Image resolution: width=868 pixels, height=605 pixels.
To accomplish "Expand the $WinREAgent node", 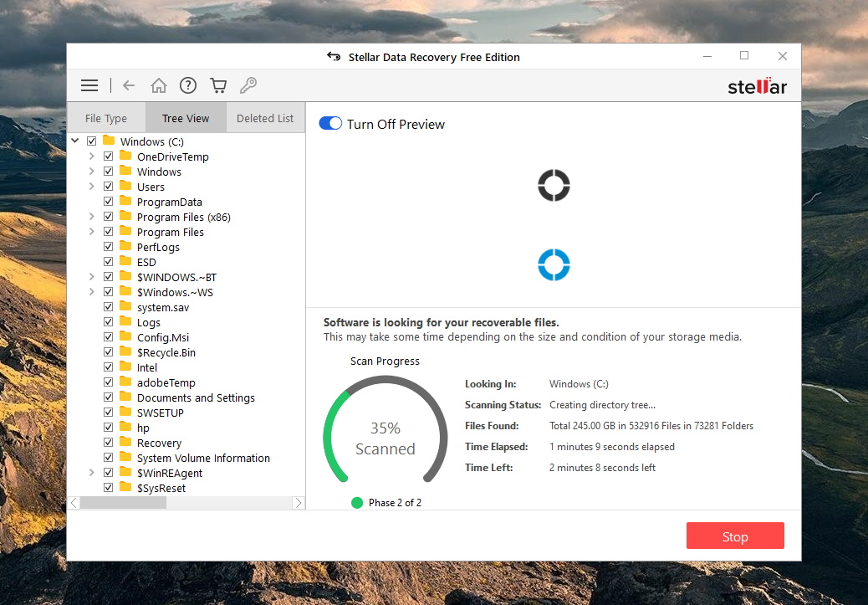I will (92, 473).
